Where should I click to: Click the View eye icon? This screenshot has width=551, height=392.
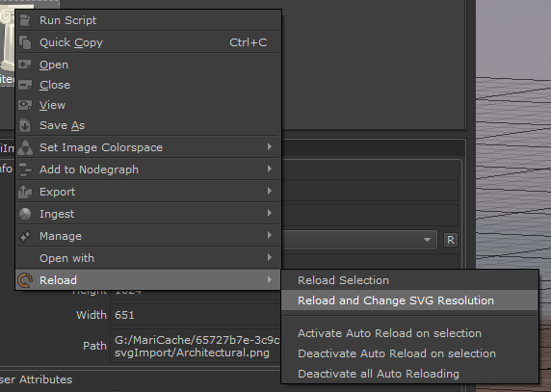[x=25, y=105]
